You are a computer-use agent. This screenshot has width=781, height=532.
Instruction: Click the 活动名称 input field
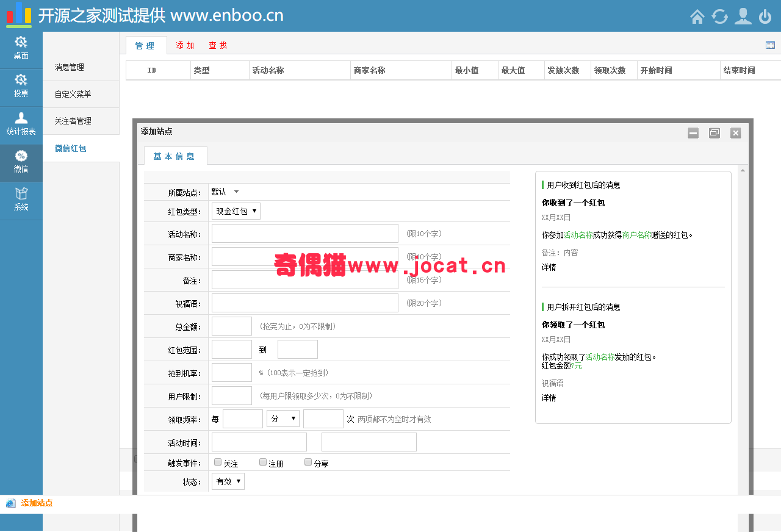click(305, 233)
